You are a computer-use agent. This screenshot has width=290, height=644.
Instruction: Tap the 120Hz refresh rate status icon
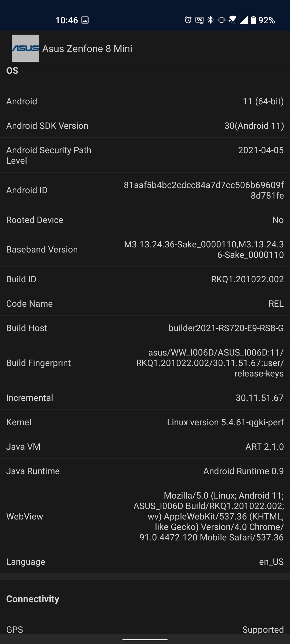pyautogui.click(x=199, y=20)
